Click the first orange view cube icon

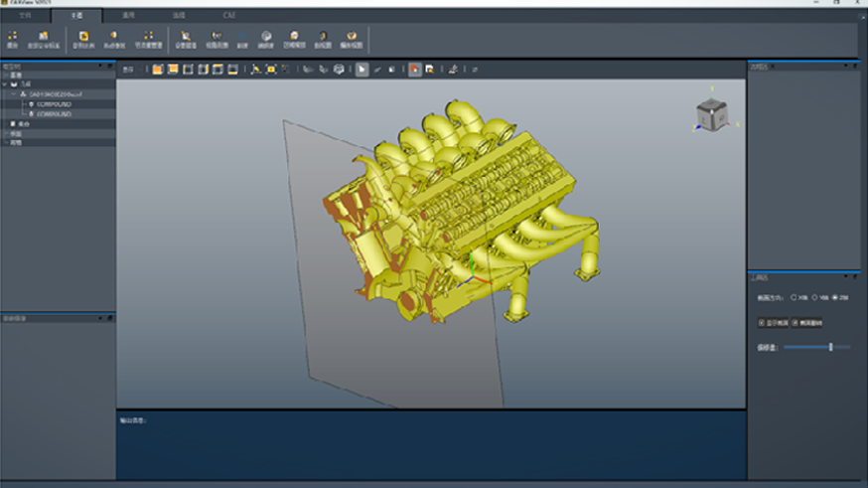tap(157, 69)
